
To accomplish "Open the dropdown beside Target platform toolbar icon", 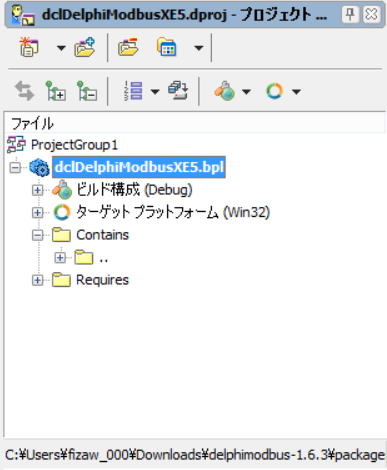I will pyautogui.click(x=296, y=91).
